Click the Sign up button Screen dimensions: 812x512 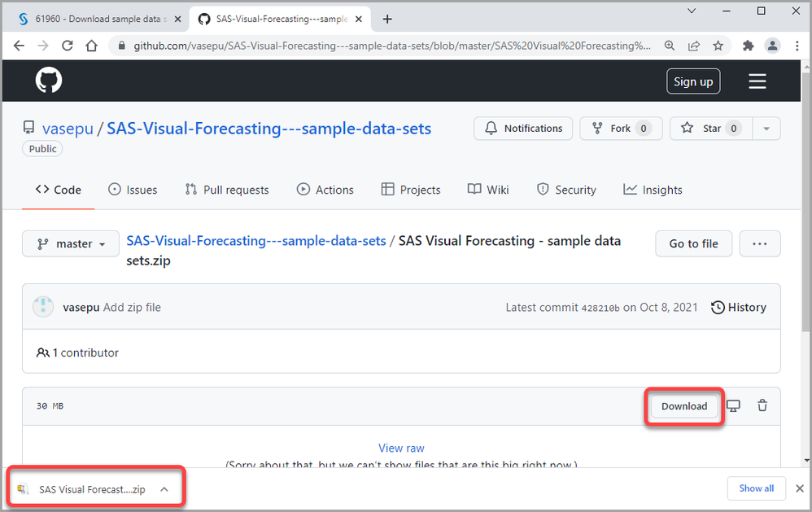(x=693, y=81)
